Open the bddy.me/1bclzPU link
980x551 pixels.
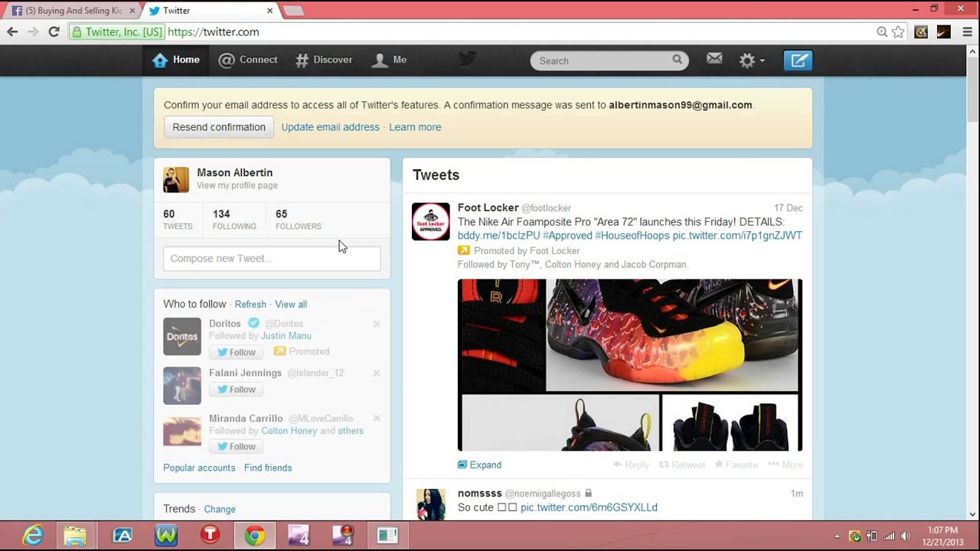(x=498, y=236)
